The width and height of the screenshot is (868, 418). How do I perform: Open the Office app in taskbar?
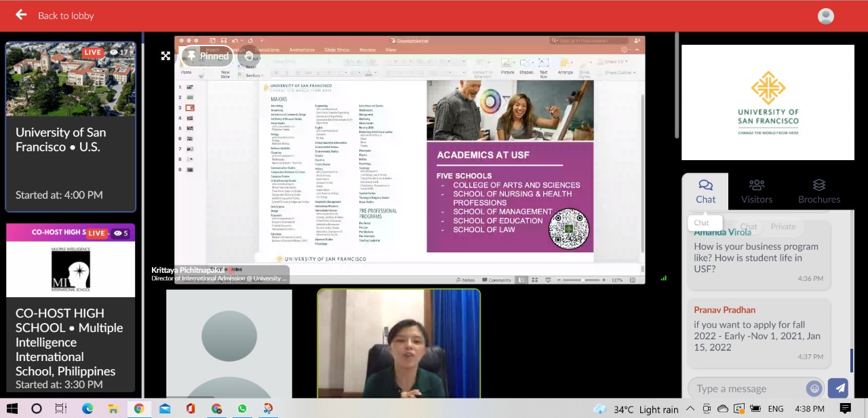(x=191, y=408)
